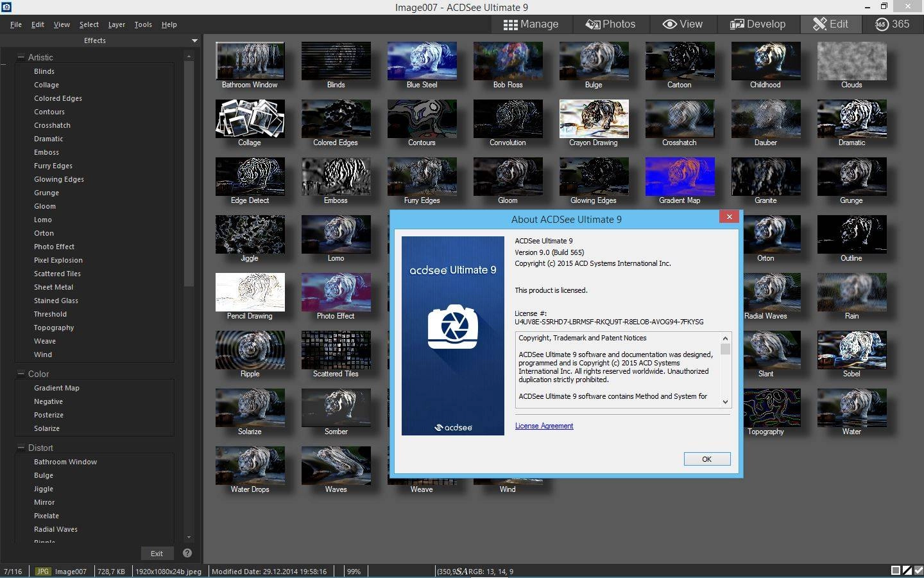Close the About ACDSee Ultimate 9 dialog

point(729,217)
